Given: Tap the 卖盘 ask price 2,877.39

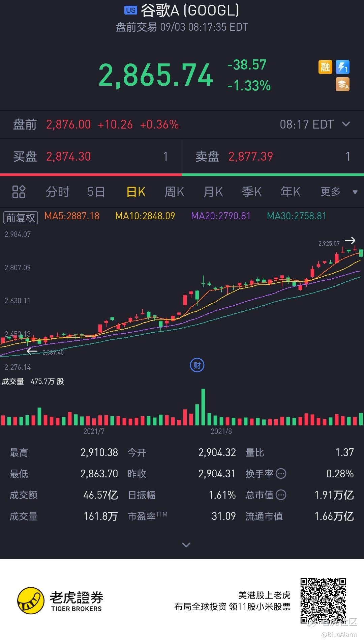Looking at the screenshot, I should pyautogui.click(x=251, y=157).
